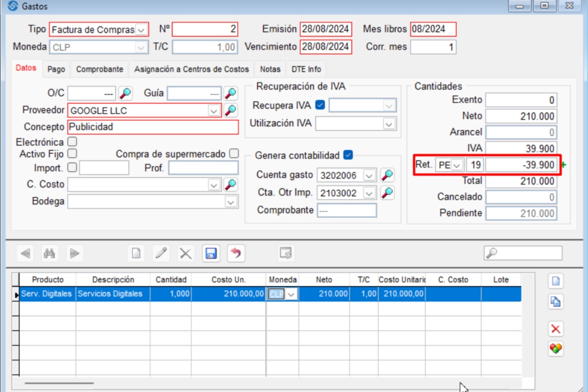588x392 pixels.
Task: Open the C. Costo dropdown
Action: tap(214, 185)
